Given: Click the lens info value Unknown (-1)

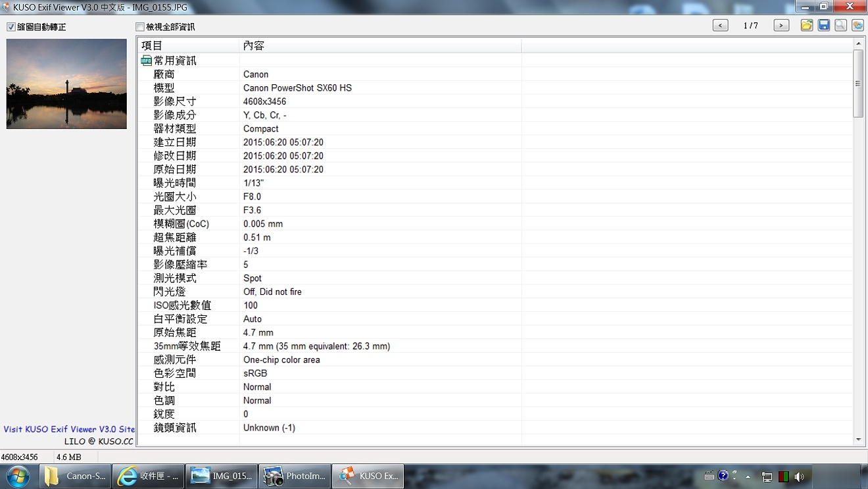Looking at the screenshot, I should [269, 428].
